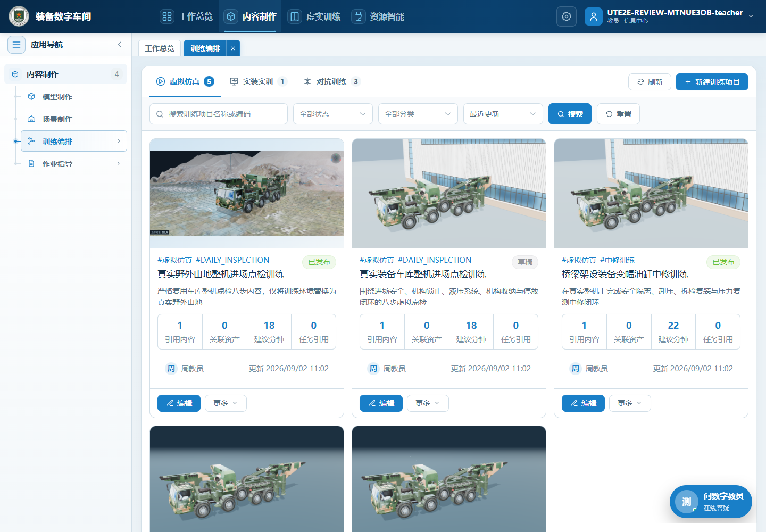Open the settings gear icon in header
The width and height of the screenshot is (766, 532).
(x=567, y=16)
